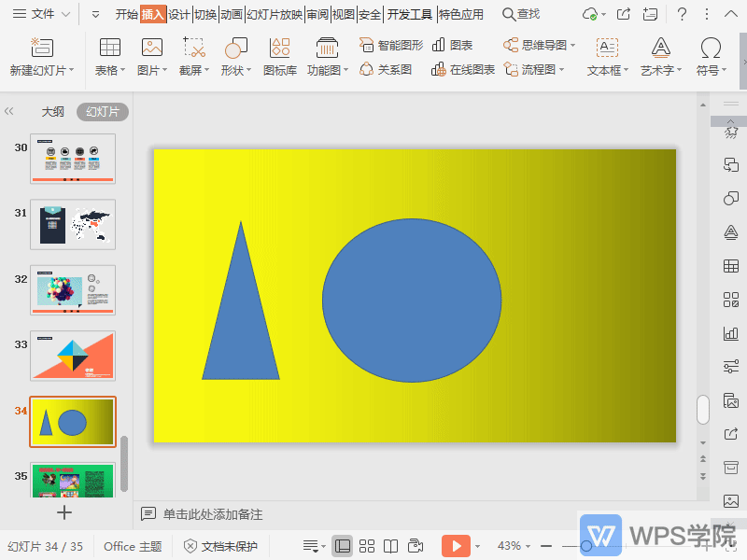Switch to reading view layout
Viewport: 747px width, 560px height.
tap(389, 546)
